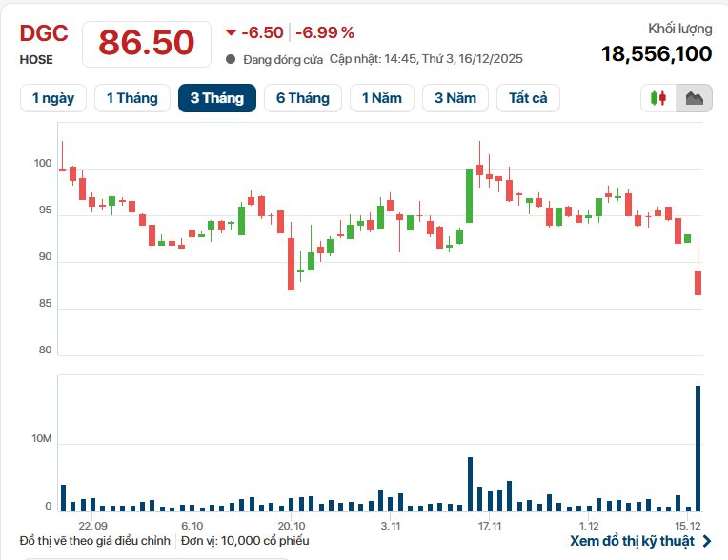Open the Xem đồ thị kỹ thuật link
Viewport: 728px width, 560px height.
[633, 541]
